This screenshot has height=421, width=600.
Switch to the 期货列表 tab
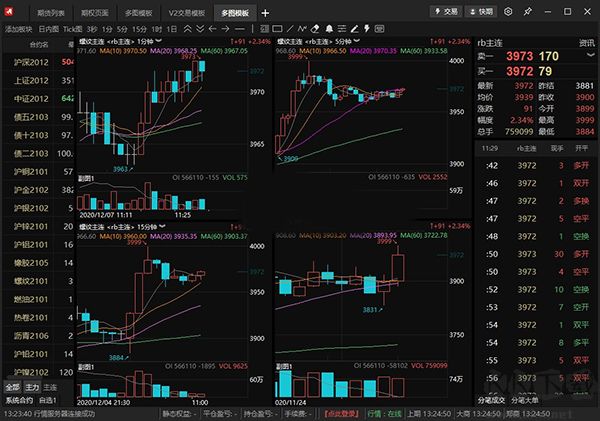51,13
